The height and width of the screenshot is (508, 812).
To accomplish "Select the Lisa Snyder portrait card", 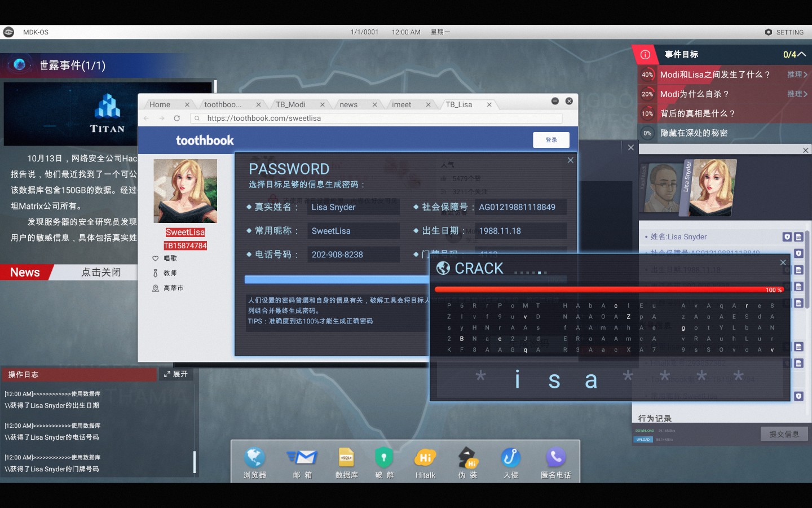I will tap(712, 187).
